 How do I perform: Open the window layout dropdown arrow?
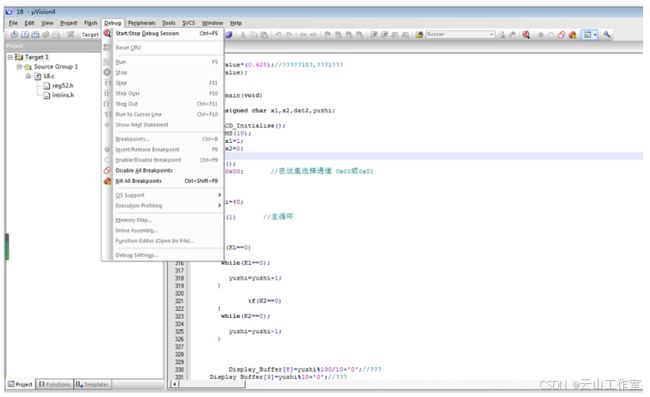coord(595,35)
